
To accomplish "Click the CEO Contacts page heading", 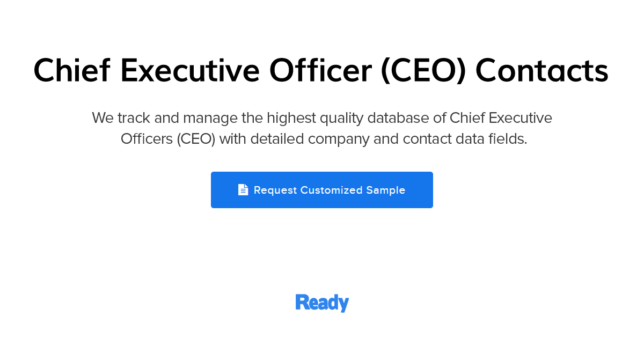I will [321, 70].
